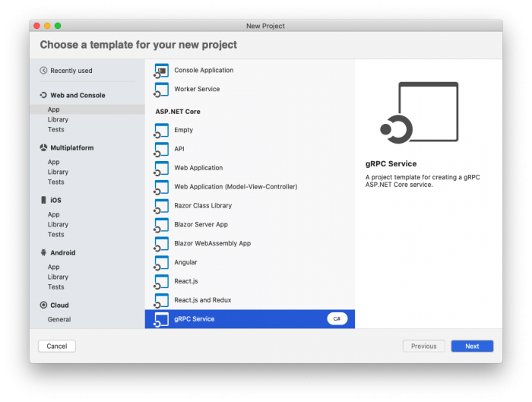Image resolution: width=532 pixels, height=402 pixels.
Task: Select General under Cloud
Action: tap(59, 320)
